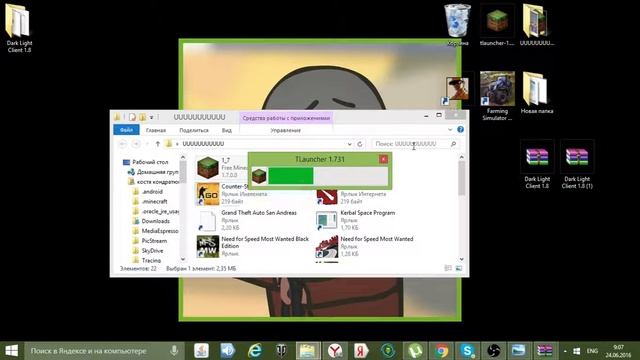The width and height of the screenshot is (640, 360).
Task: Open the address bar history dropdown
Action: point(349,144)
